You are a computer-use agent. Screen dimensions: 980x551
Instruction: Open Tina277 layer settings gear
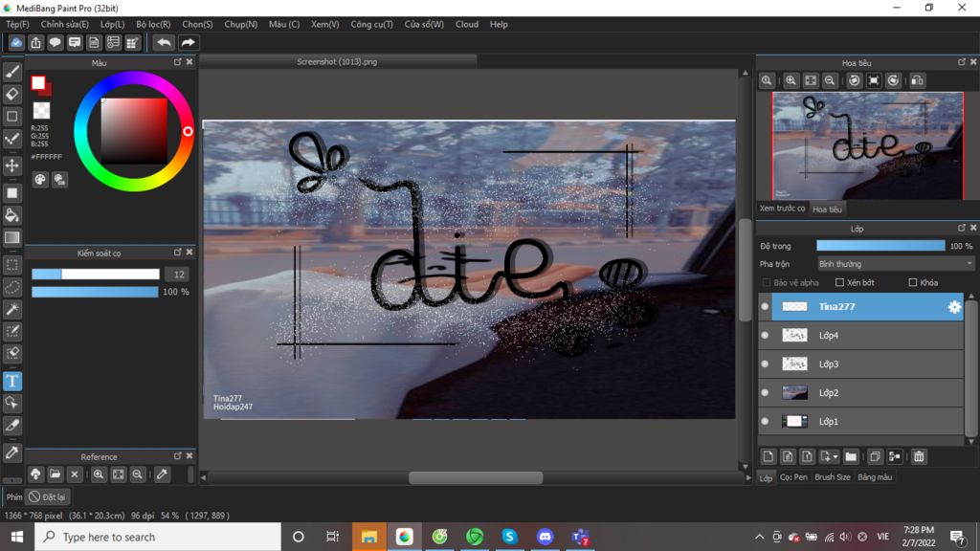[954, 307]
